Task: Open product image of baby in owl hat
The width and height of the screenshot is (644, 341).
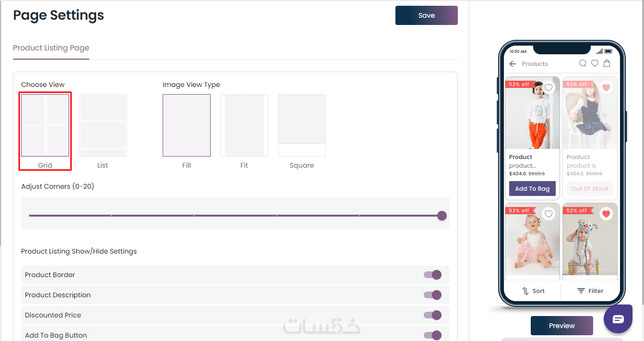Action: pos(590,240)
